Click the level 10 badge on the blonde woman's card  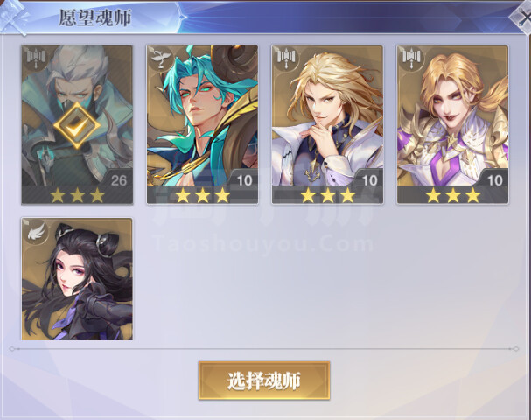495,180
